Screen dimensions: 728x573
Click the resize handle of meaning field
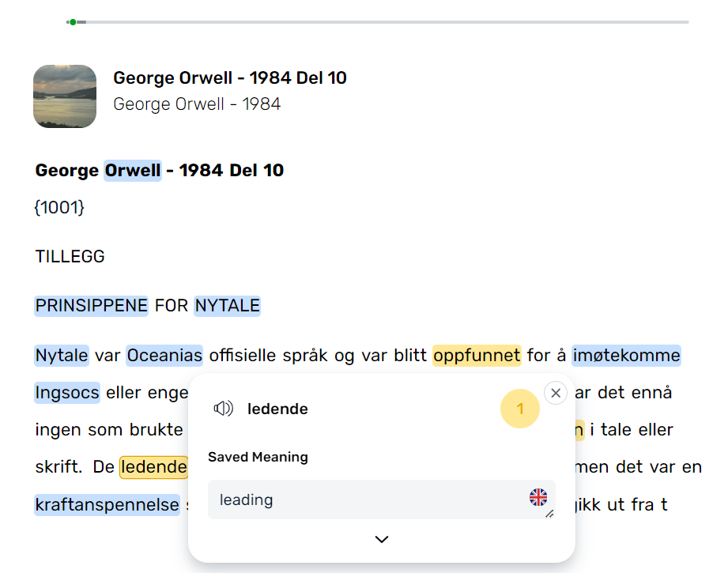tap(549, 514)
